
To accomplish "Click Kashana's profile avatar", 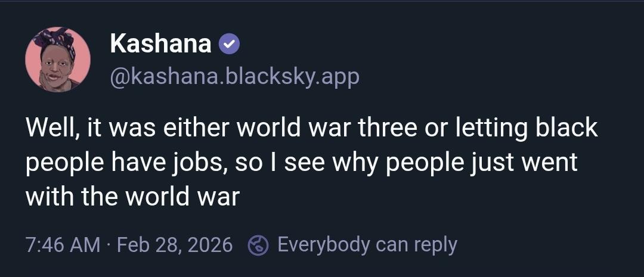I will [58, 60].
